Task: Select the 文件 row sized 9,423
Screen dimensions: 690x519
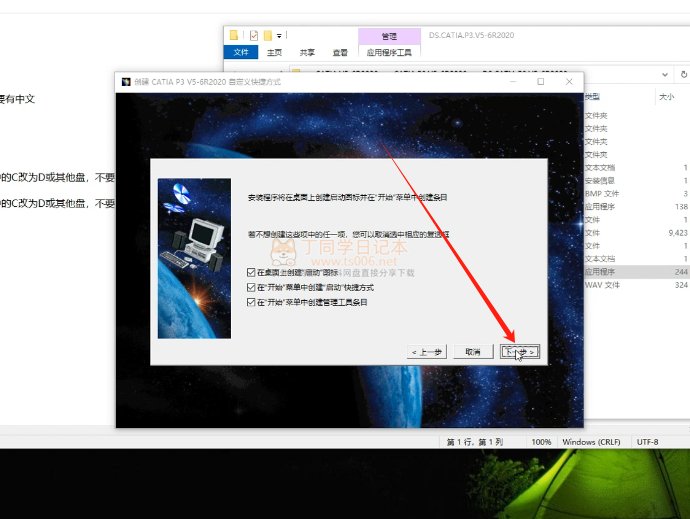Action: pyautogui.click(x=636, y=233)
